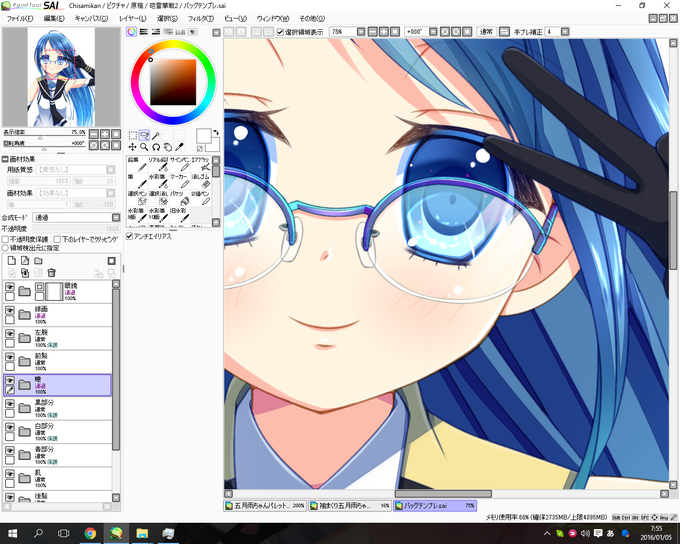The width and height of the screenshot is (680, 544).
Task: Open the color panel options dropdown arrow
Action: (216, 33)
